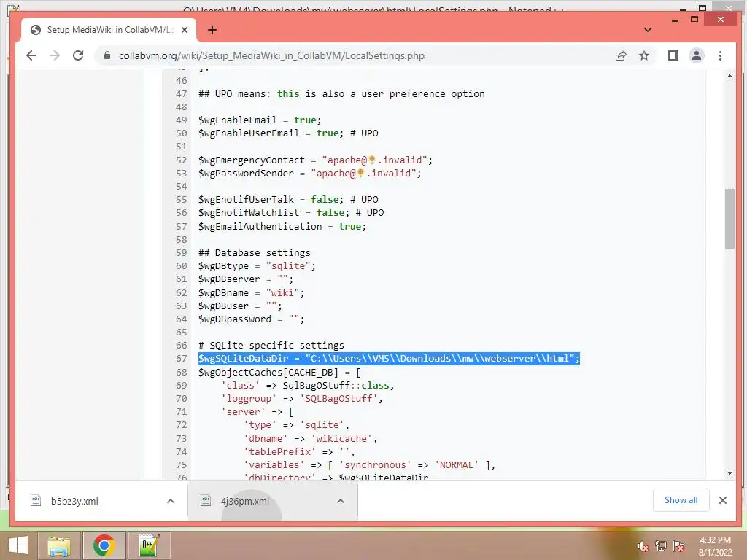Go back to the previous page
This screenshot has height=560, width=747.
[31, 55]
